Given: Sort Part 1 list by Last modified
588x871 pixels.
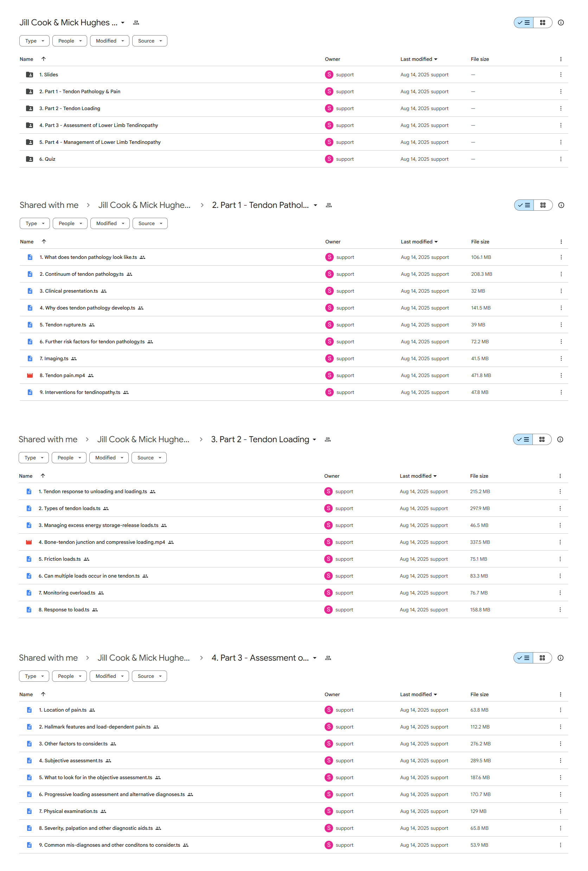Looking at the screenshot, I should tap(419, 242).
